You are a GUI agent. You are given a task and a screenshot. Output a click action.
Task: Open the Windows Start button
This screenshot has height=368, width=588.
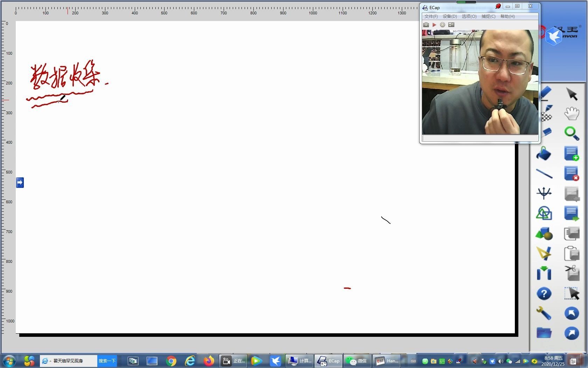[9, 361]
